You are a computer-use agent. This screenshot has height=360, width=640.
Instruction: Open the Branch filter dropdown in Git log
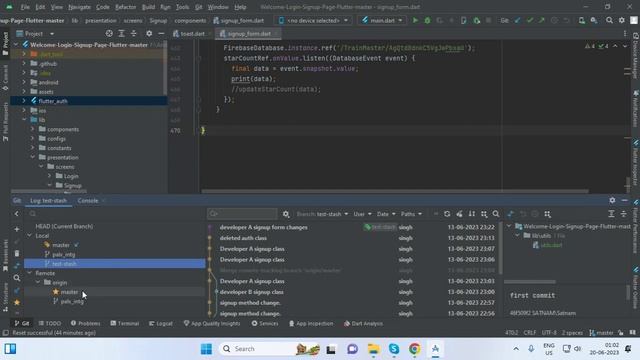[322, 214]
